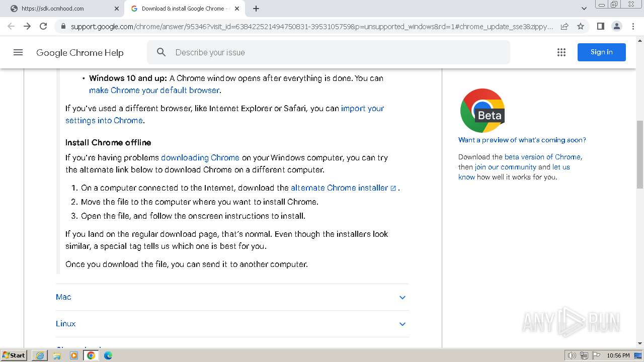This screenshot has width=644, height=362.
Task: Click the volume speaker tray icon
Action: [572, 355]
